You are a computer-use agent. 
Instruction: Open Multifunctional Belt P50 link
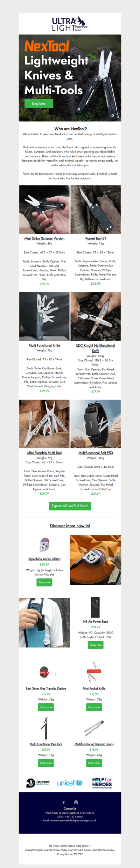(96, 453)
